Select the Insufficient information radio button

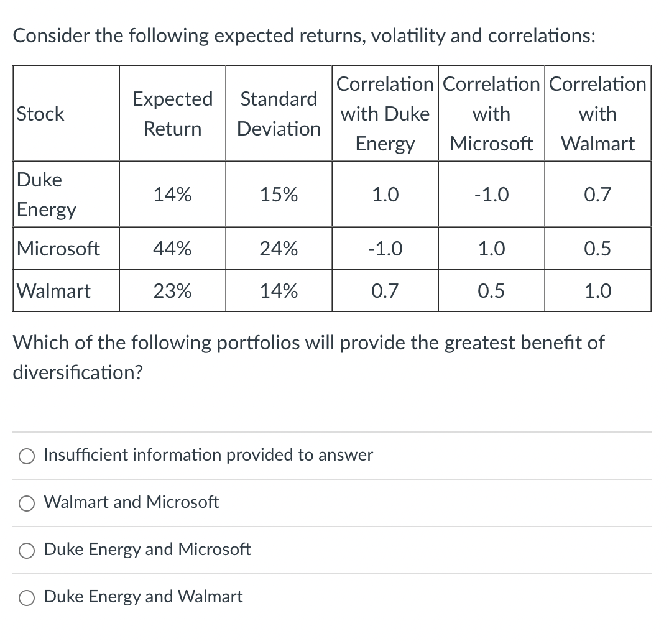[26, 456]
